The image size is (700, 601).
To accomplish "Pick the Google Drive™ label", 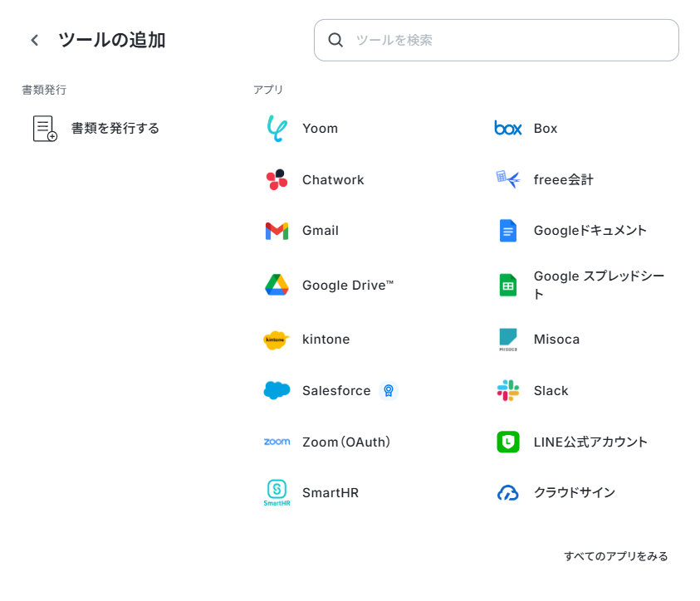I will coord(348,285).
